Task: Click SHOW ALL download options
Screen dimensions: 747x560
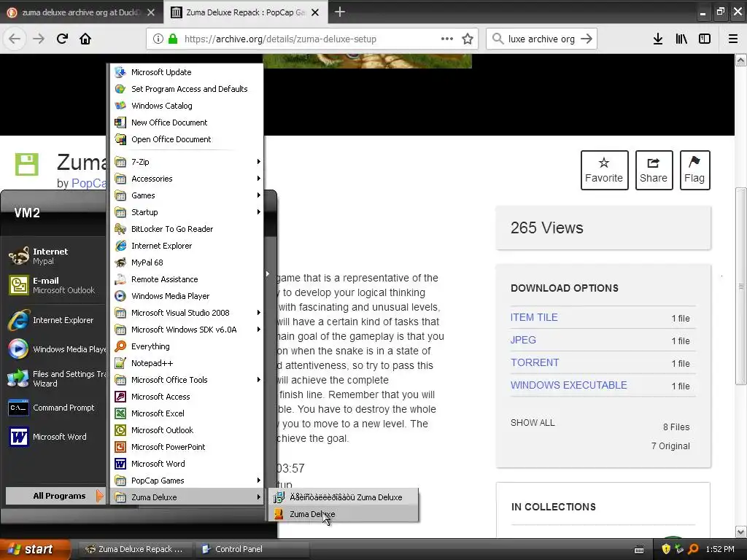Action: 533,423
